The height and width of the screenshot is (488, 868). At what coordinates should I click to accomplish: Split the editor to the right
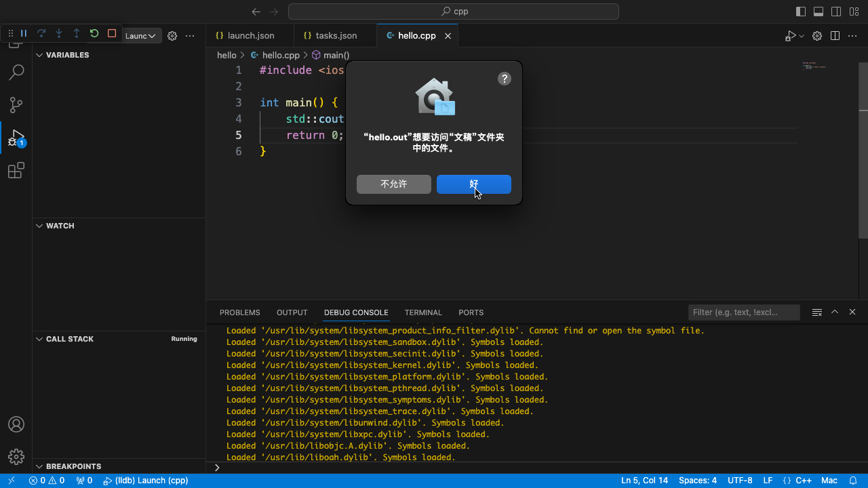click(835, 36)
